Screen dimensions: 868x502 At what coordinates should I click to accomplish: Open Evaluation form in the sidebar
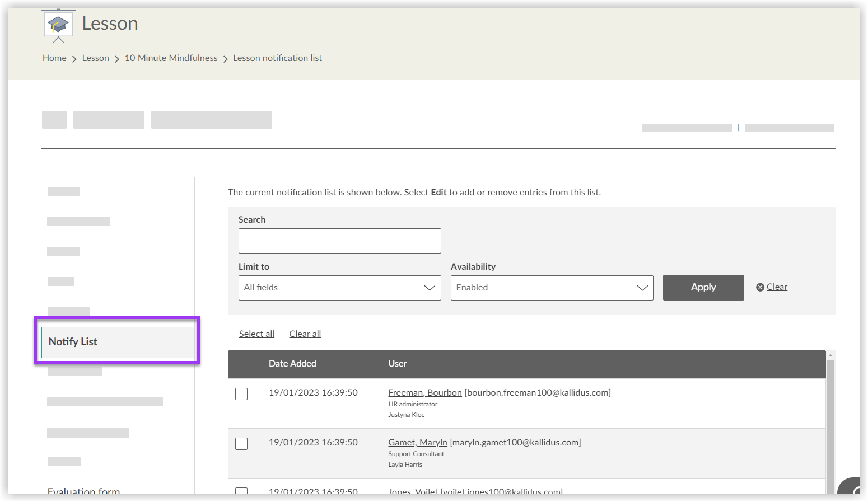coord(83,491)
